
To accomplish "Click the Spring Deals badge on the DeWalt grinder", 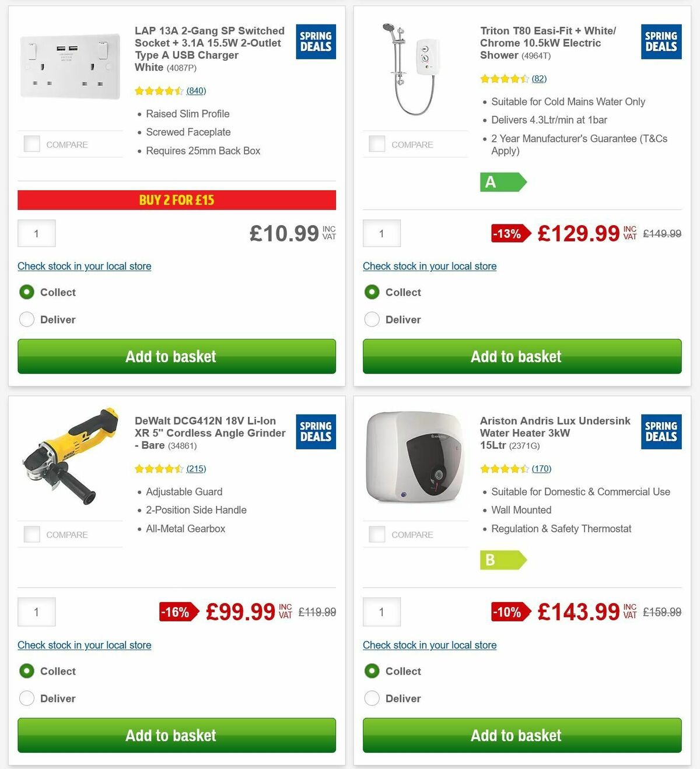I will point(315,431).
